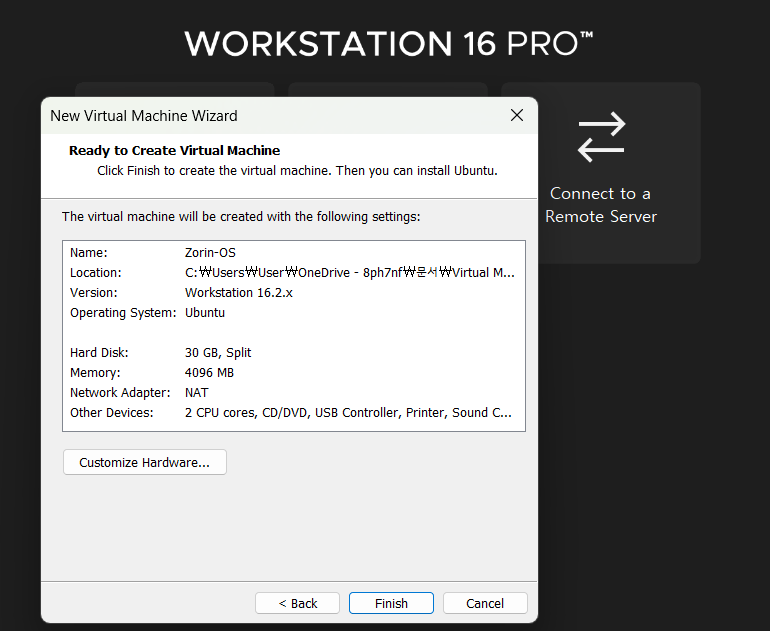Image resolution: width=770 pixels, height=631 pixels.
Task: Select the NAT network adapter value
Action: [196, 393]
